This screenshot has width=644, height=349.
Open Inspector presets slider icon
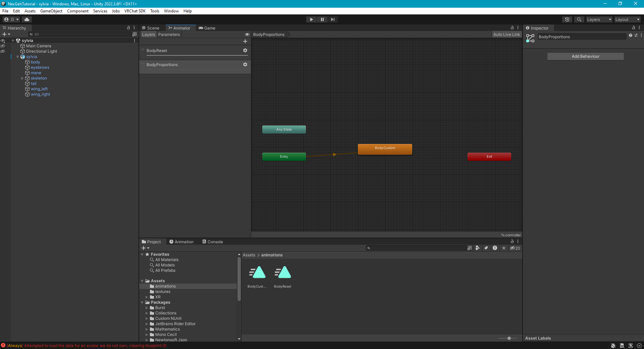[x=636, y=35]
